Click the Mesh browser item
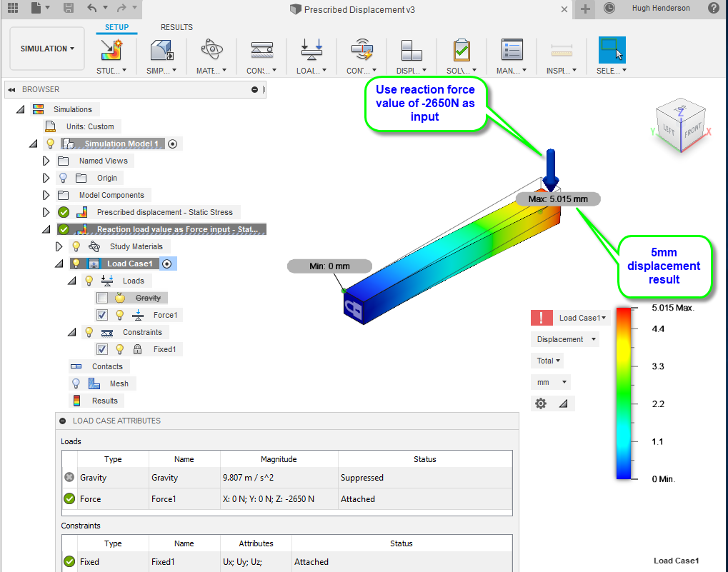 [x=120, y=383]
